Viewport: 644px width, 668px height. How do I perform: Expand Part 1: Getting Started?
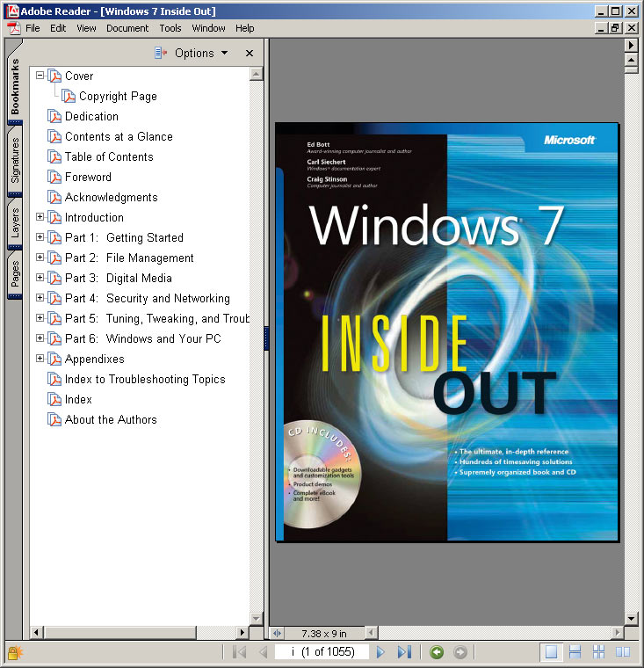[40, 236]
